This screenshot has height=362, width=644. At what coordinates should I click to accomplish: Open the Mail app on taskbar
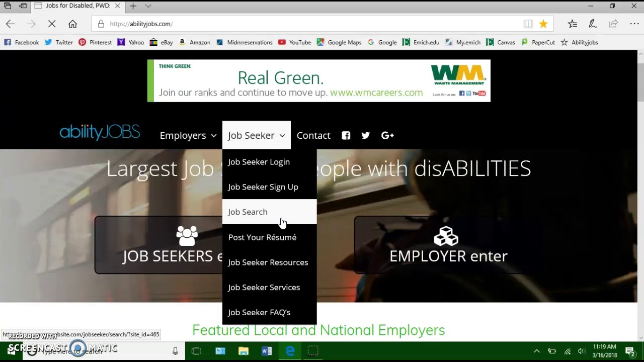pos(220,351)
